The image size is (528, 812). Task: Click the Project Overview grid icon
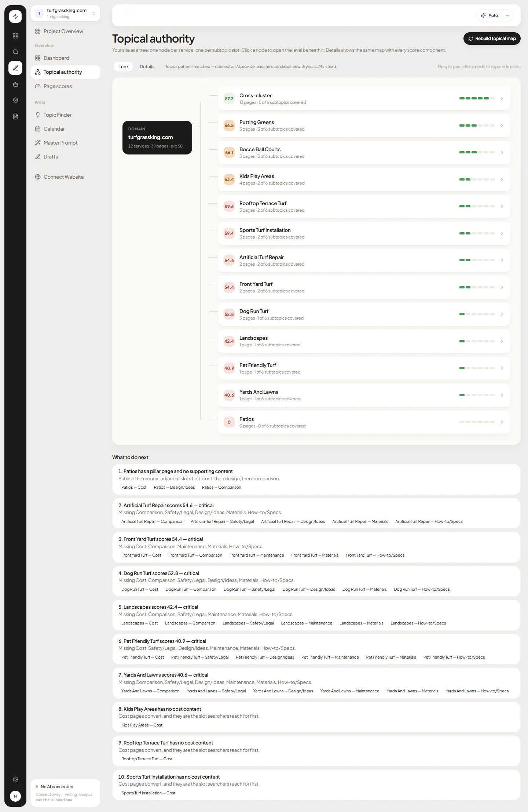38,31
